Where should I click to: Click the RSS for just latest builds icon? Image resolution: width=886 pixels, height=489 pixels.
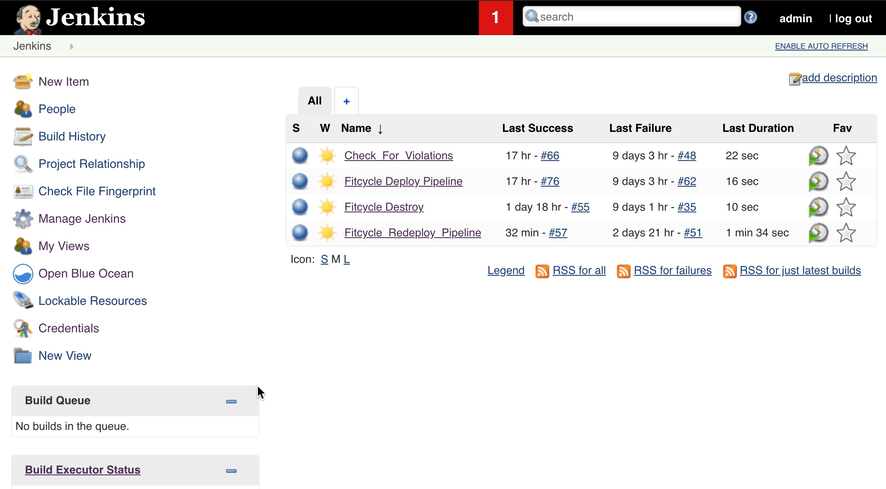[x=729, y=271]
